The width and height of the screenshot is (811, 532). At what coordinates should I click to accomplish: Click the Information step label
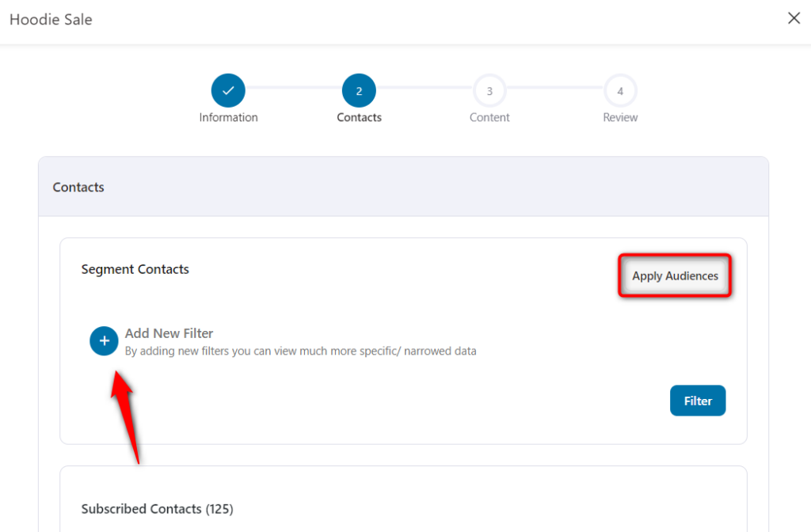click(x=229, y=117)
